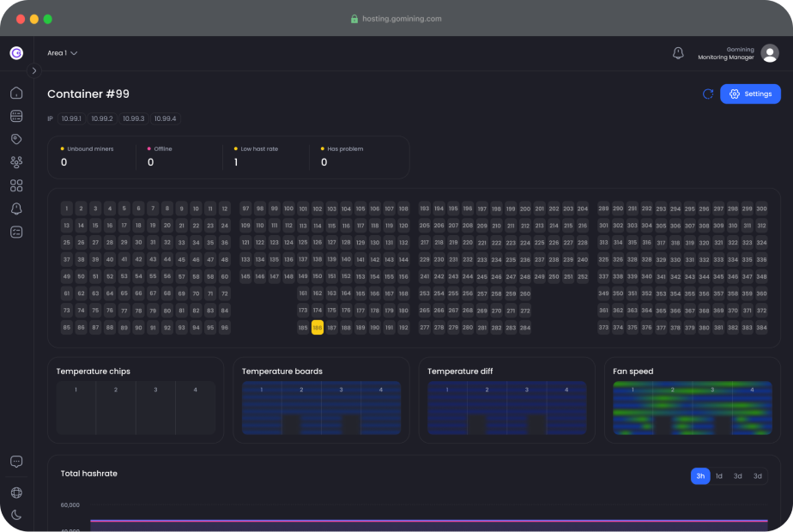
Task: Select IP address 10.99.3
Action: [134, 118]
